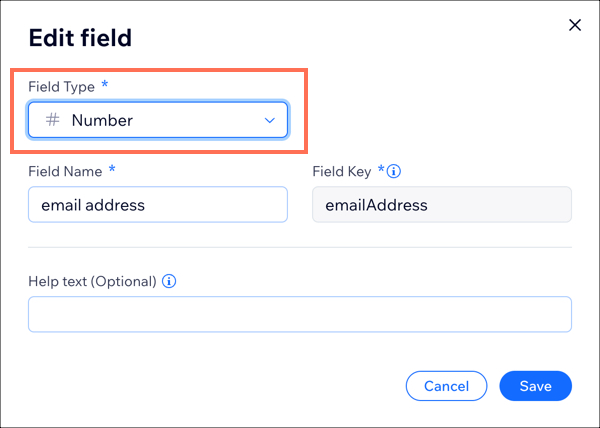
Task: Click the Field Key label text
Action: tap(342, 172)
